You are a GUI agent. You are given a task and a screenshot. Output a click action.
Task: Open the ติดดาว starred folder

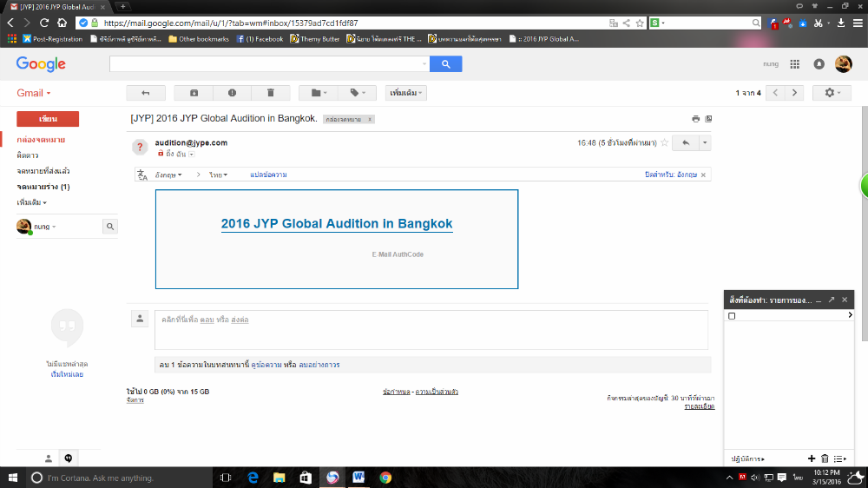point(27,155)
